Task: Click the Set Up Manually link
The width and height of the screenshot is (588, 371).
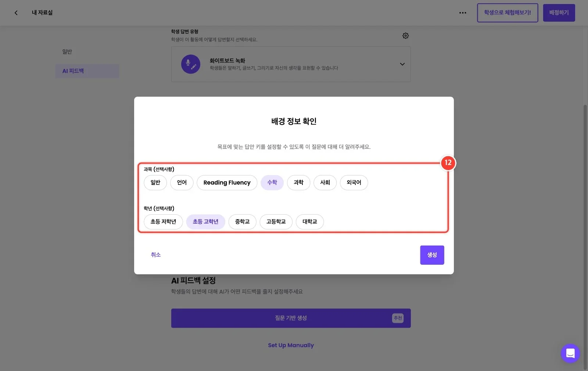Action: [x=291, y=345]
